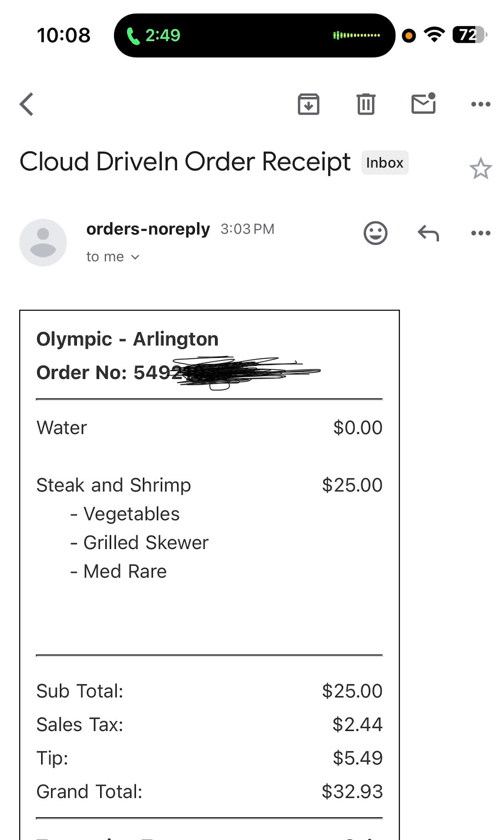Tap the email subject title
Image resolution: width=504 pixels, height=840 pixels.
pos(185,162)
